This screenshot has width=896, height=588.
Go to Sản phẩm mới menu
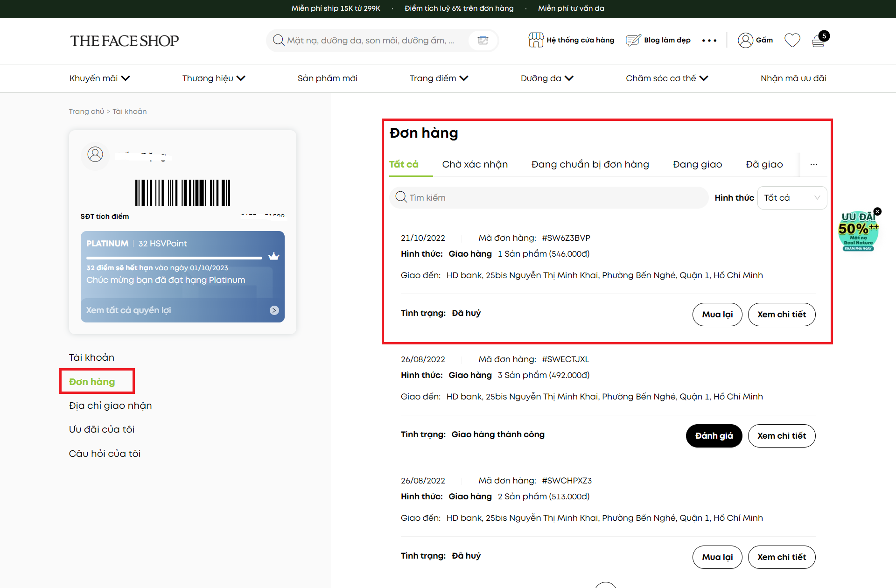tap(328, 78)
